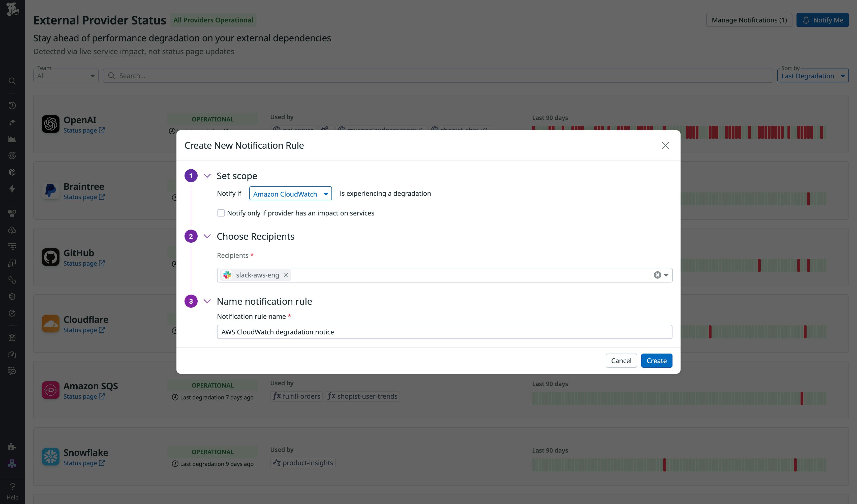Enable notify only if provider impacts services
The height and width of the screenshot is (504, 857).
221,212
